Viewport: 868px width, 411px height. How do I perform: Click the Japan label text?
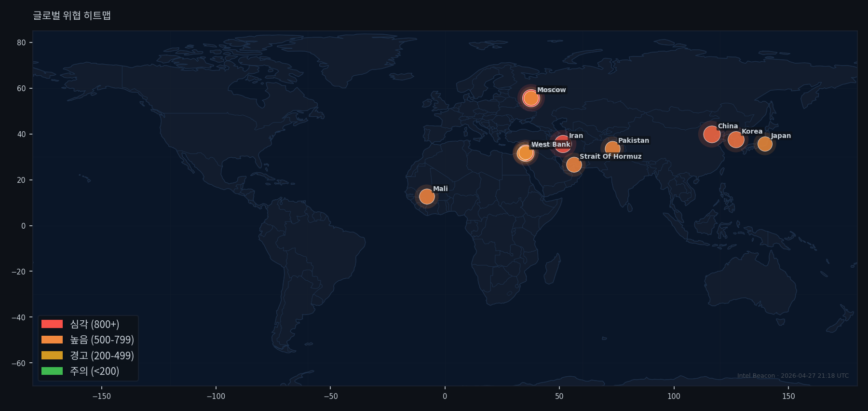[x=781, y=136]
